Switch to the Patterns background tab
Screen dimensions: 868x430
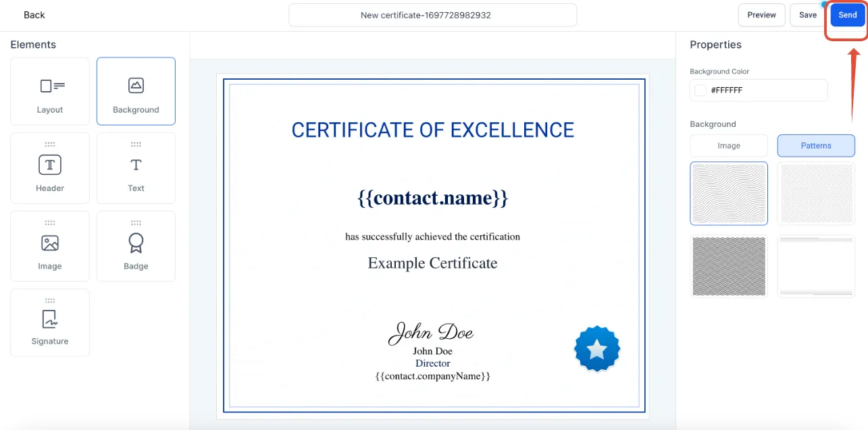(816, 146)
